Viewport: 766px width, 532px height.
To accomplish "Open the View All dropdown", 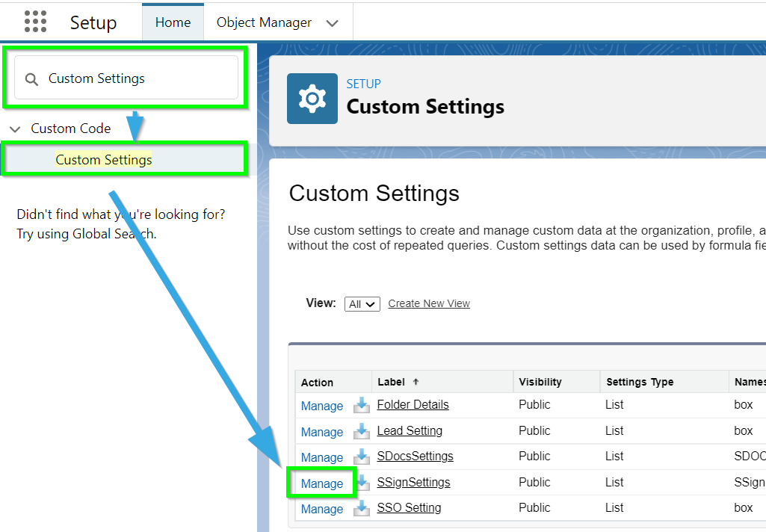I will tap(362, 304).
